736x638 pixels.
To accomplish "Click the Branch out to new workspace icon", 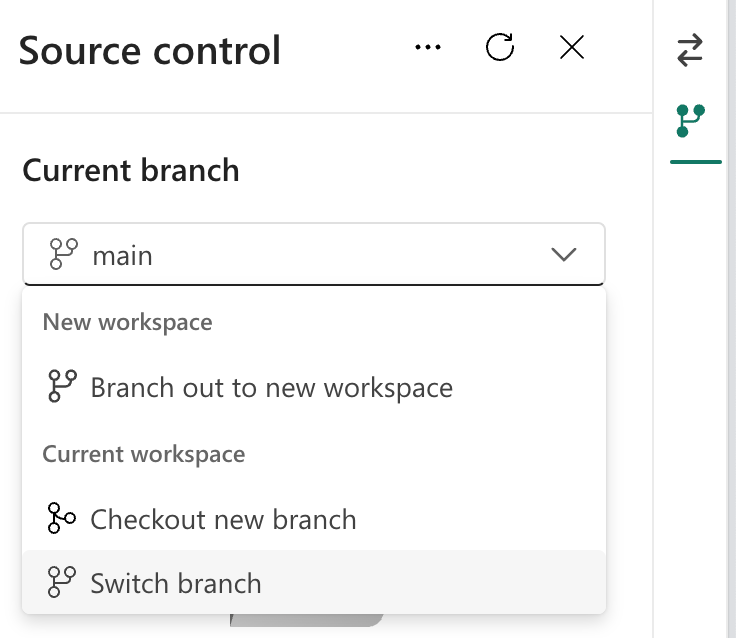I will [x=62, y=387].
